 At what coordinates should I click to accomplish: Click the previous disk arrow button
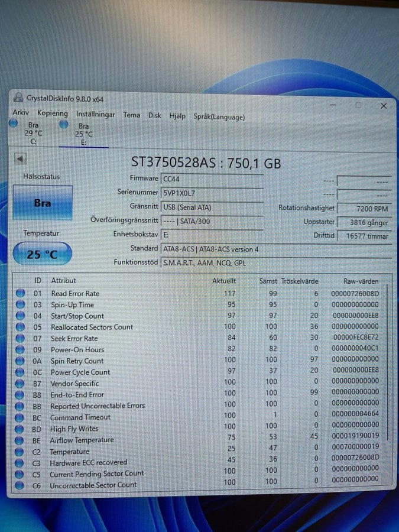coord(20,159)
